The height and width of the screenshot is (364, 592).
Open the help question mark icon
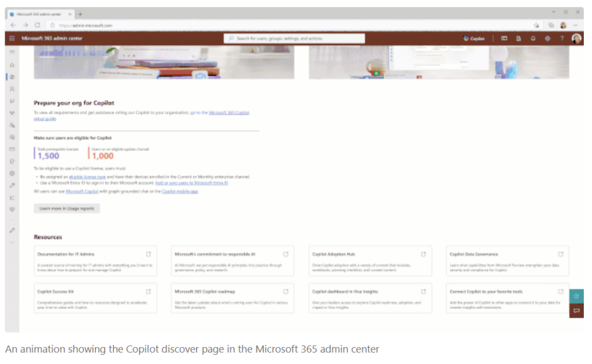coord(562,39)
